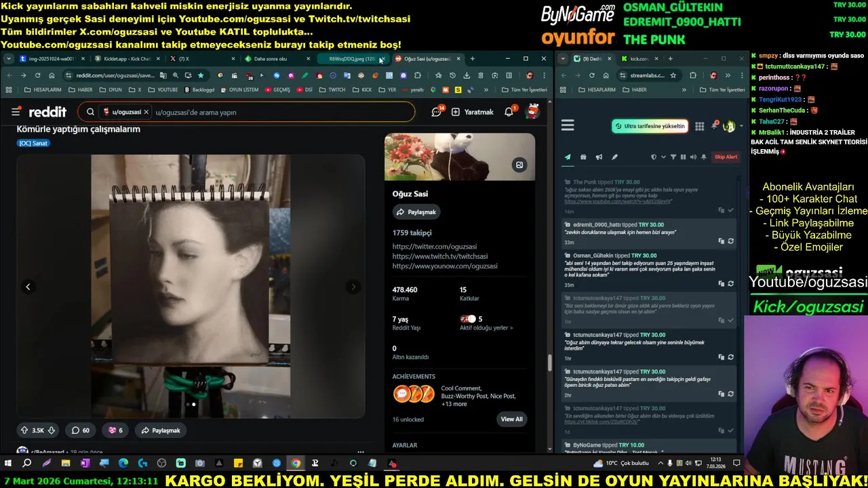Go to previous image in gallery
Screen dimensions: 868x488
[28, 287]
